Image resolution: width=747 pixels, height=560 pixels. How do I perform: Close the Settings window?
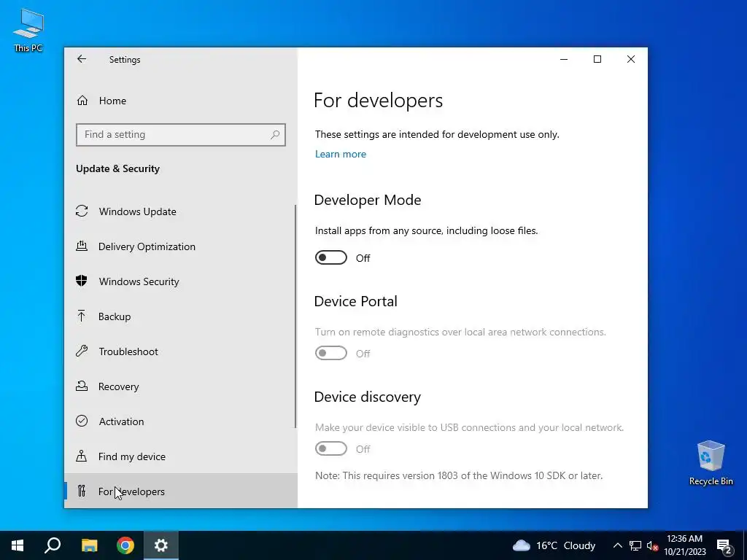(x=631, y=59)
